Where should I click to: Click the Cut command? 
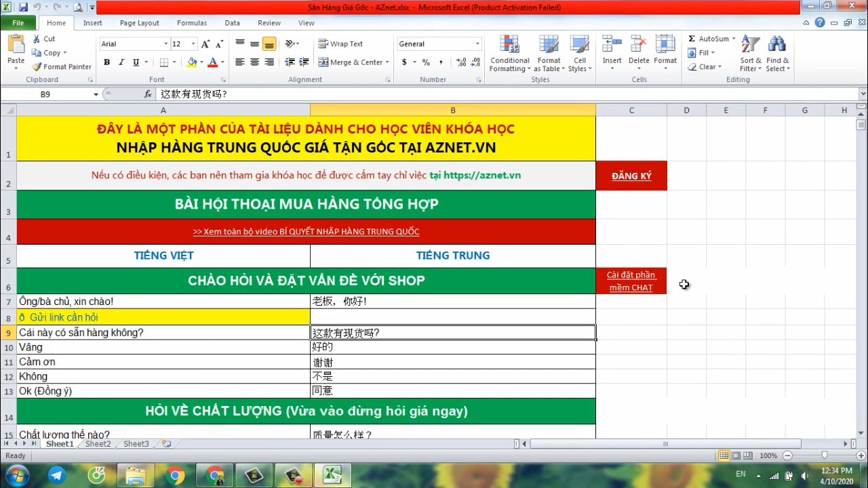click(x=45, y=39)
